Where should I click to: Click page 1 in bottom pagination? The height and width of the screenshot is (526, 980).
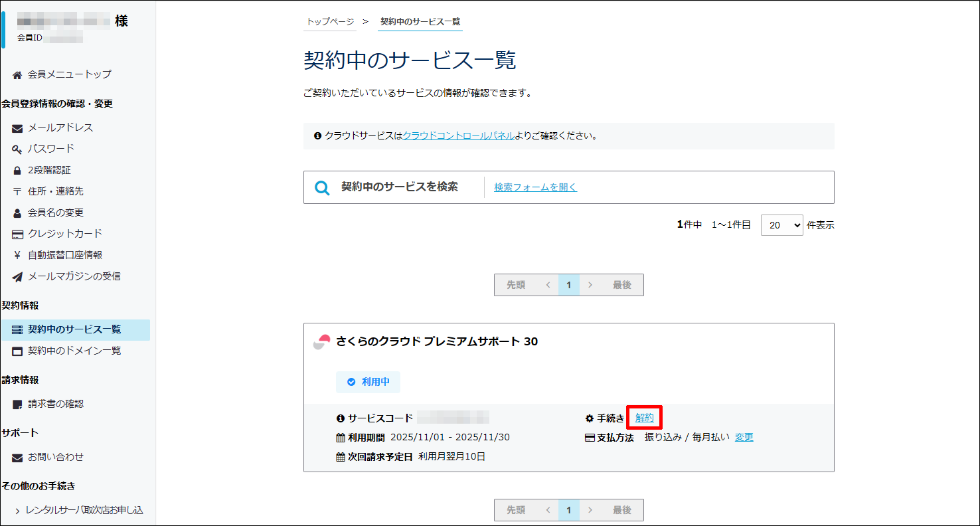pos(568,510)
